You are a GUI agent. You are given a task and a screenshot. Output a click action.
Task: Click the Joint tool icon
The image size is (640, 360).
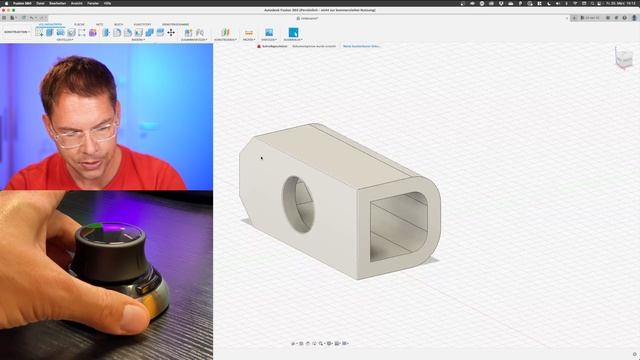(200, 32)
